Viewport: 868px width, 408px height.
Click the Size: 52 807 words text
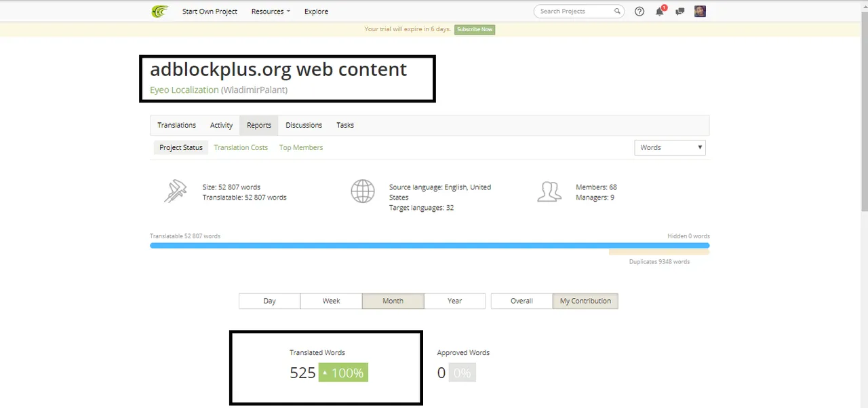(231, 187)
